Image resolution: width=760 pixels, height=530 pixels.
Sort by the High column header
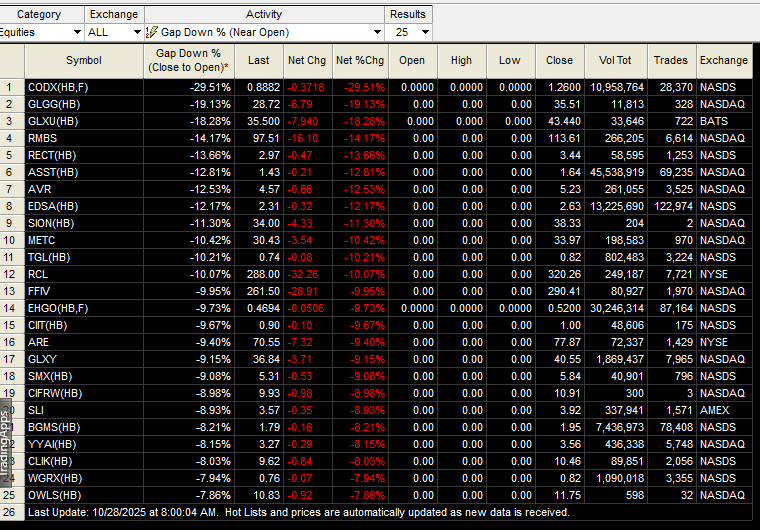point(461,61)
